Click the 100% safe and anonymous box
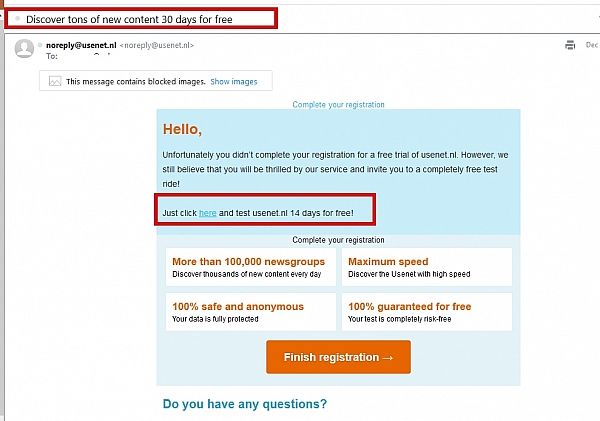The image size is (600, 421). (x=251, y=312)
